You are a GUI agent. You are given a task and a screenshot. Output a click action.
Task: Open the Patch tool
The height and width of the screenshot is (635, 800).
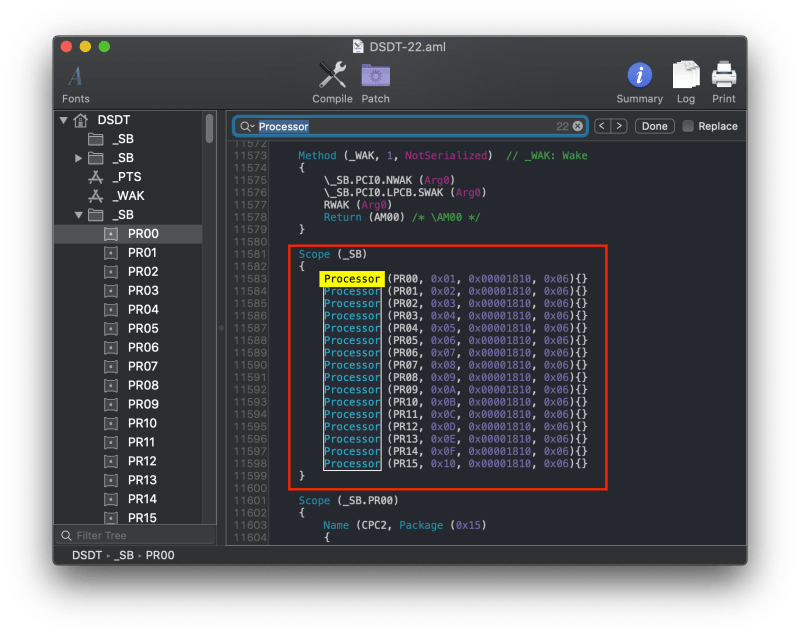tap(375, 75)
